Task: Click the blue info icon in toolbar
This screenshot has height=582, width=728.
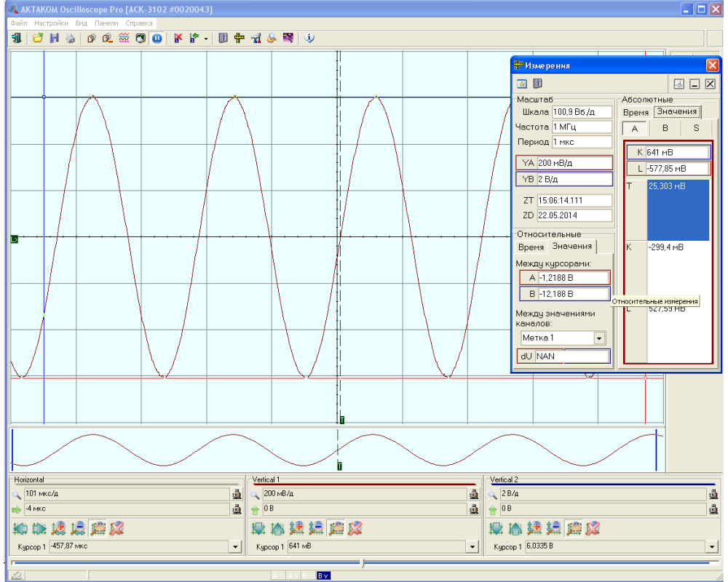Action: 309,39
